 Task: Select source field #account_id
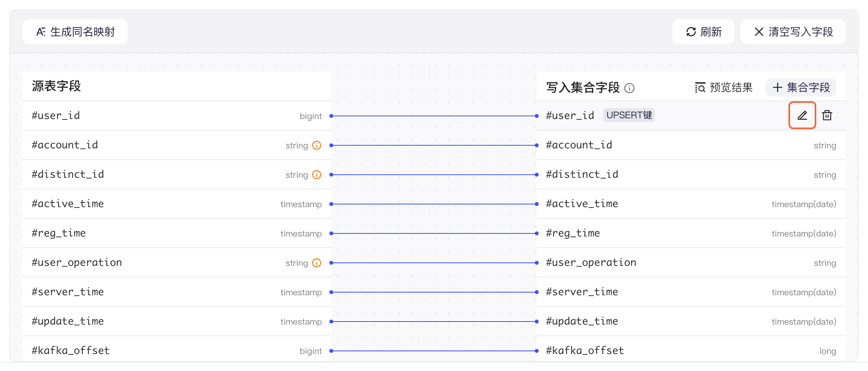(x=177, y=145)
